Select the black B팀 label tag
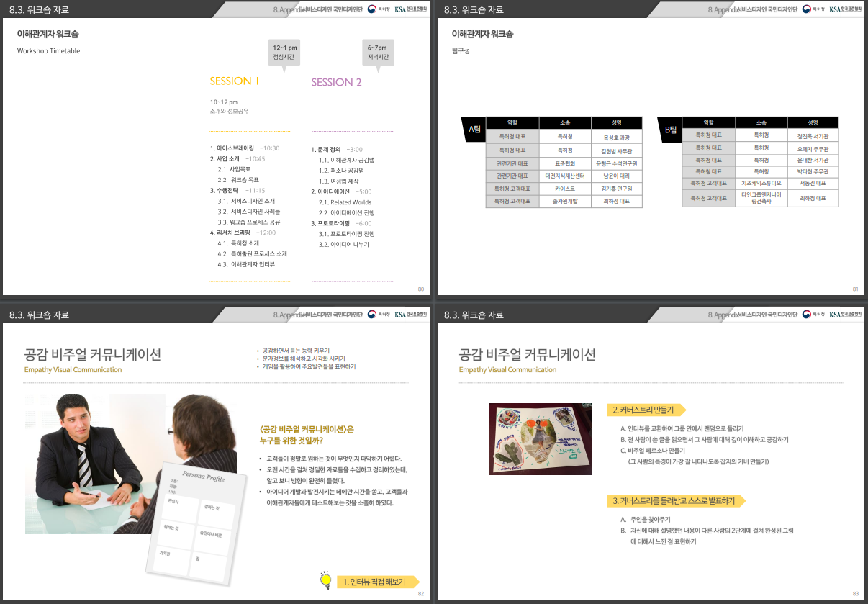Screen dimensions: 868x604 [x=669, y=130]
